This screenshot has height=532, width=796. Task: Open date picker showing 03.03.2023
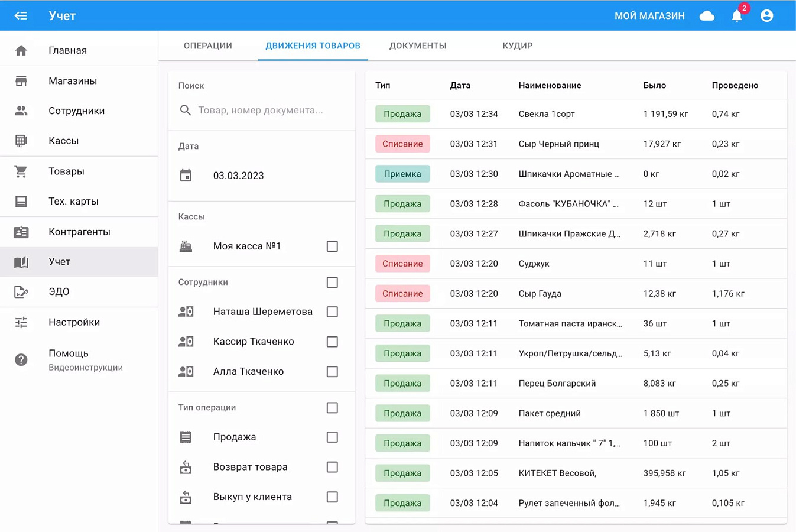click(x=239, y=176)
